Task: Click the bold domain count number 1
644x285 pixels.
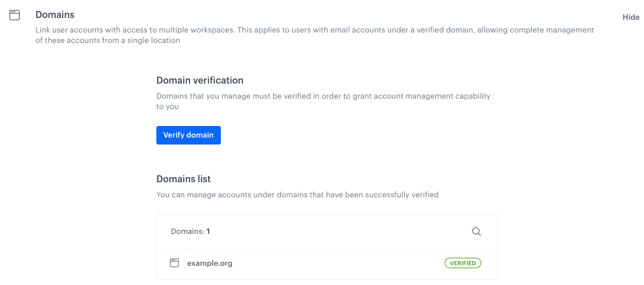Action: click(x=208, y=232)
